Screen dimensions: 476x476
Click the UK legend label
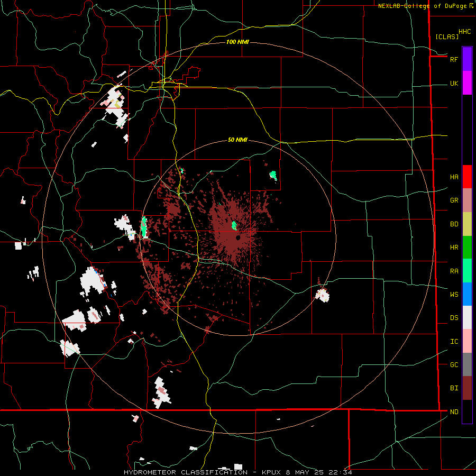tap(454, 84)
